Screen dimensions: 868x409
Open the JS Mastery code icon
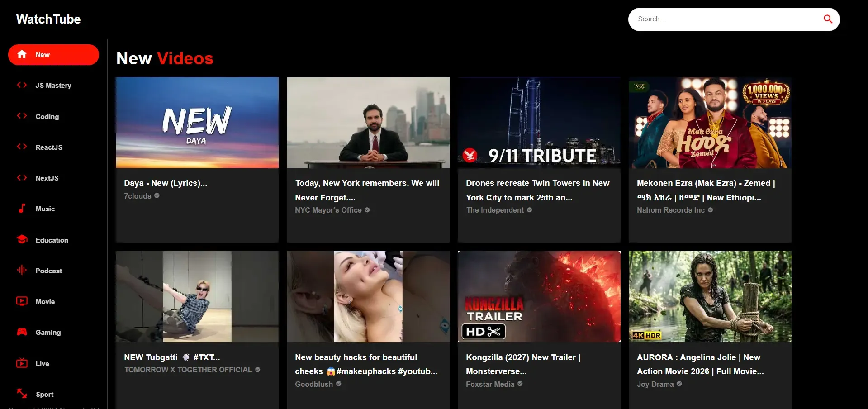point(22,85)
